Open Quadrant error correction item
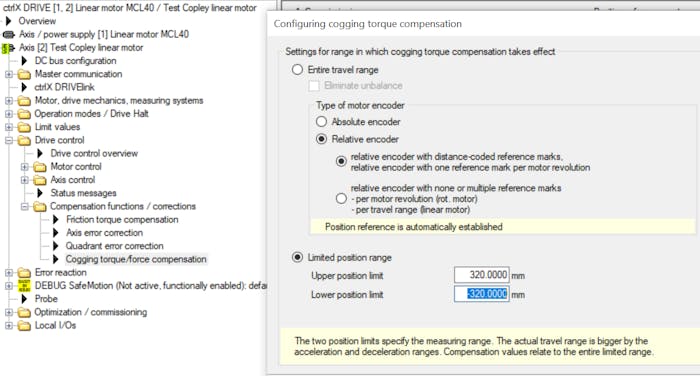The height and width of the screenshot is (376, 700). tap(115, 246)
